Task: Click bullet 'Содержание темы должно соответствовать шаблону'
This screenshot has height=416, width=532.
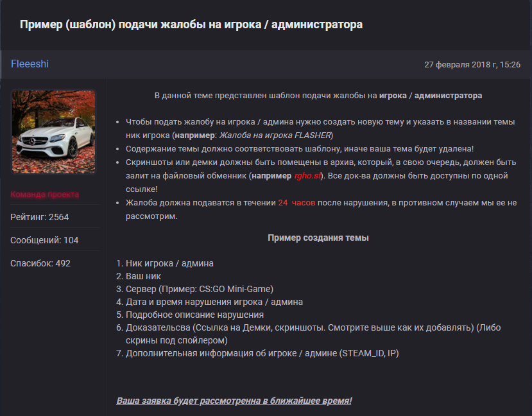Action: pyautogui.click(x=300, y=149)
